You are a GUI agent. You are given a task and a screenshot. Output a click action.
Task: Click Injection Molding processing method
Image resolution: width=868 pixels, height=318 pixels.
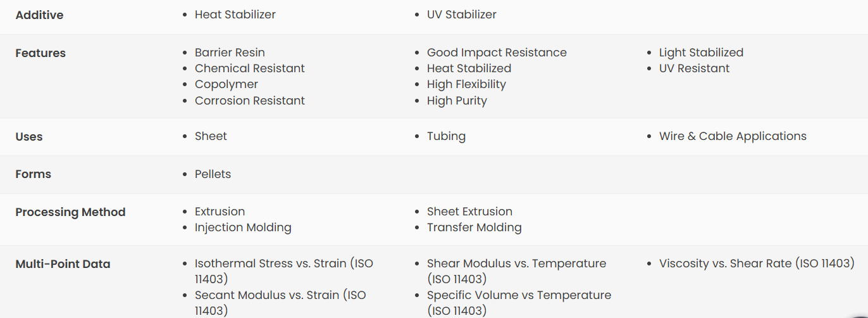(x=243, y=227)
